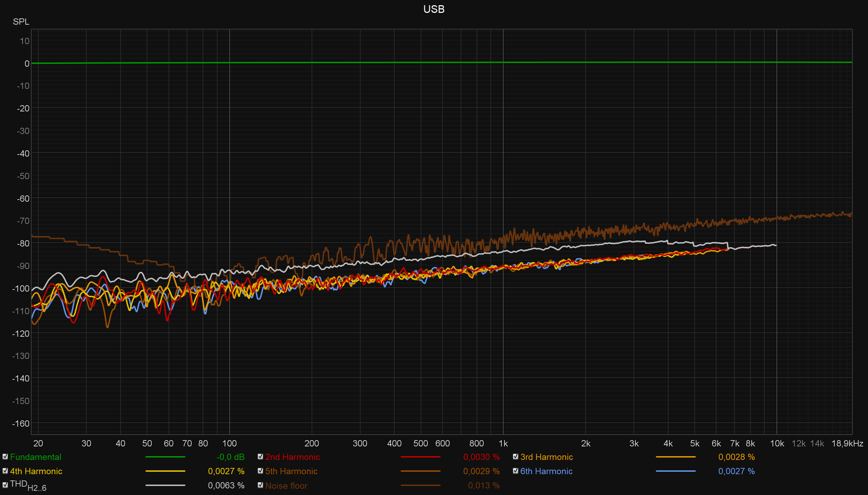Click the USB graph title
Image resolution: width=868 pixels, height=495 pixels.
pos(434,9)
